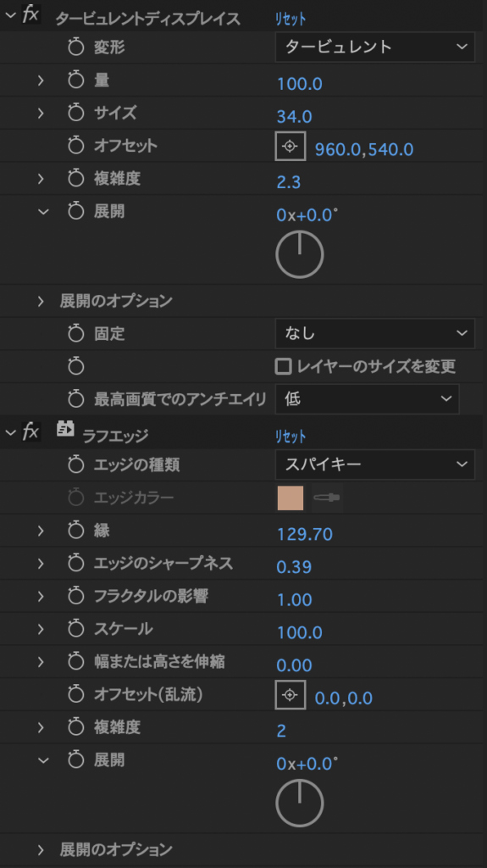The height and width of the screenshot is (868, 487).
Task: Click the エッジカラー color swatch
Action: tap(291, 498)
